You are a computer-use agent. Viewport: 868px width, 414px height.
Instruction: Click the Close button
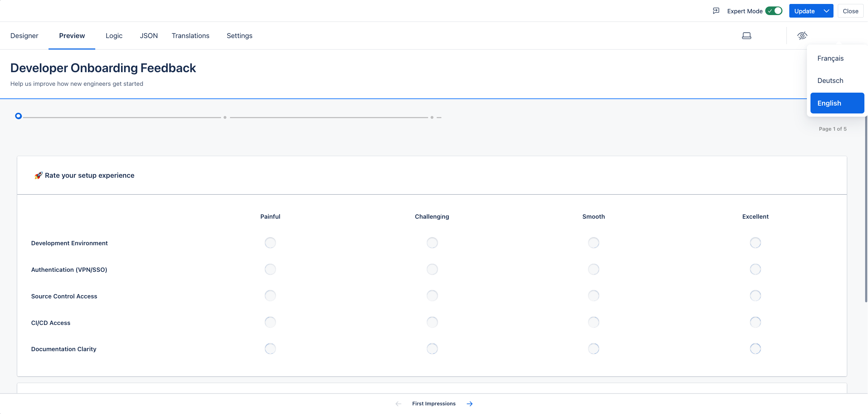point(850,11)
